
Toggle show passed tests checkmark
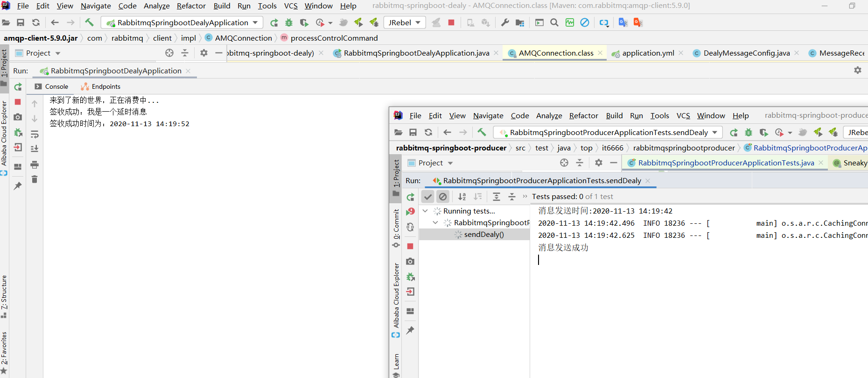(x=427, y=197)
